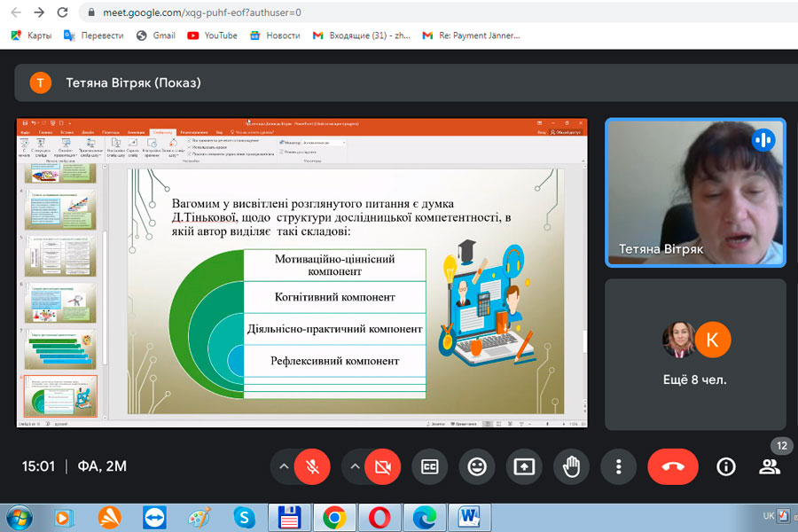The width and height of the screenshot is (798, 532).
Task: Select the Вид ribbon tab in PowerPoint
Action: (x=219, y=132)
